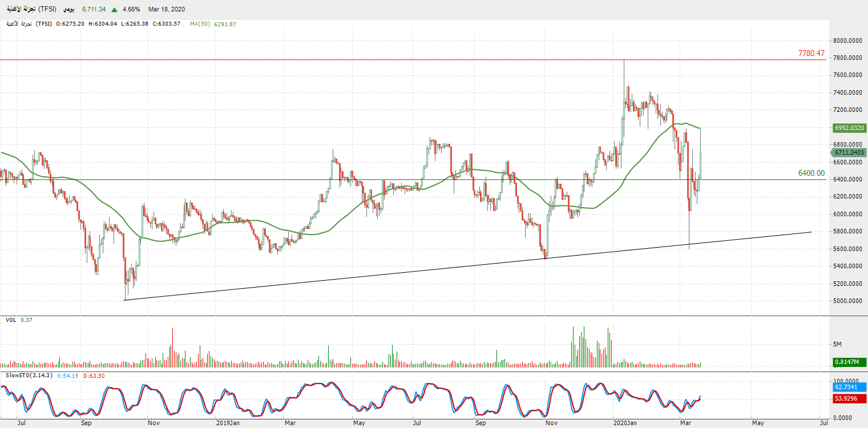The height and width of the screenshot is (428, 868).
Task: Click the 4.56% change value
Action: [x=131, y=10]
